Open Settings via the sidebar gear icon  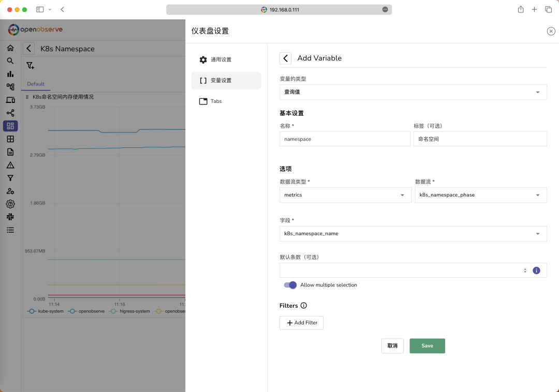click(10, 204)
